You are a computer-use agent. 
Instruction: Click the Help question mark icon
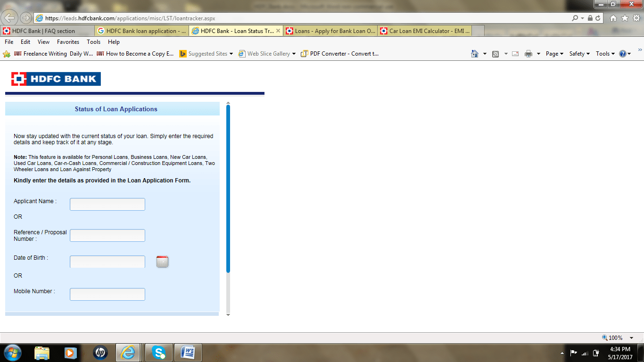pyautogui.click(x=622, y=54)
